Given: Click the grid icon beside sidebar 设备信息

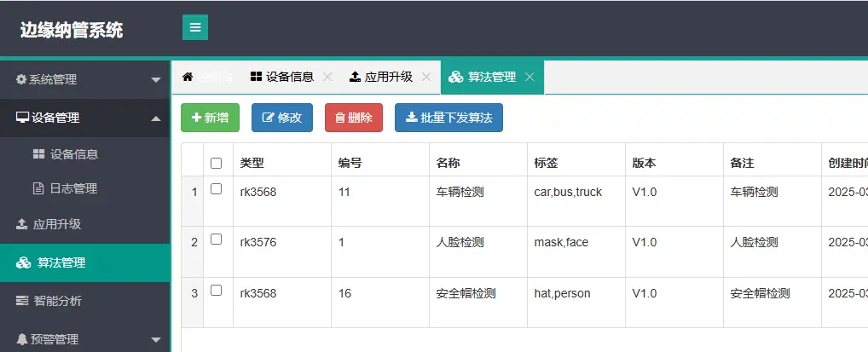Looking at the screenshot, I should [x=38, y=154].
